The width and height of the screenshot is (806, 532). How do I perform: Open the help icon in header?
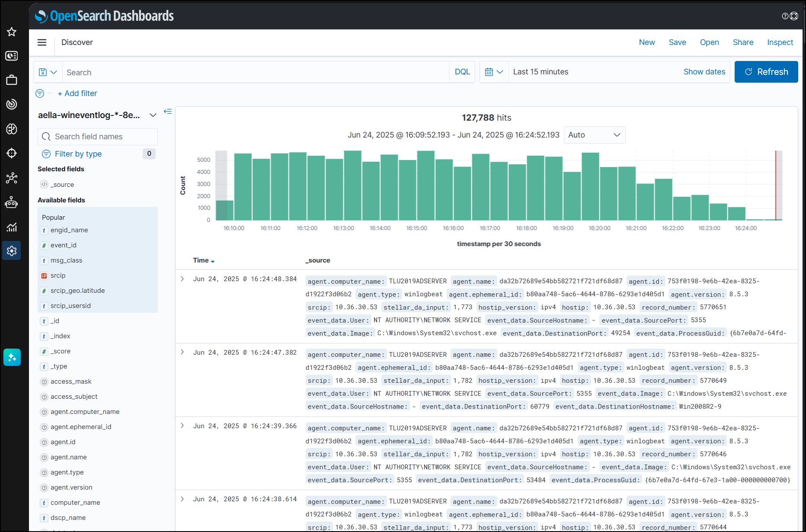tap(785, 16)
